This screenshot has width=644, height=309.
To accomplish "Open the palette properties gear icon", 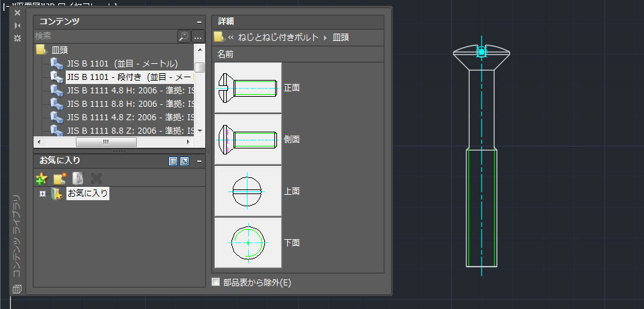I will click(17, 38).
